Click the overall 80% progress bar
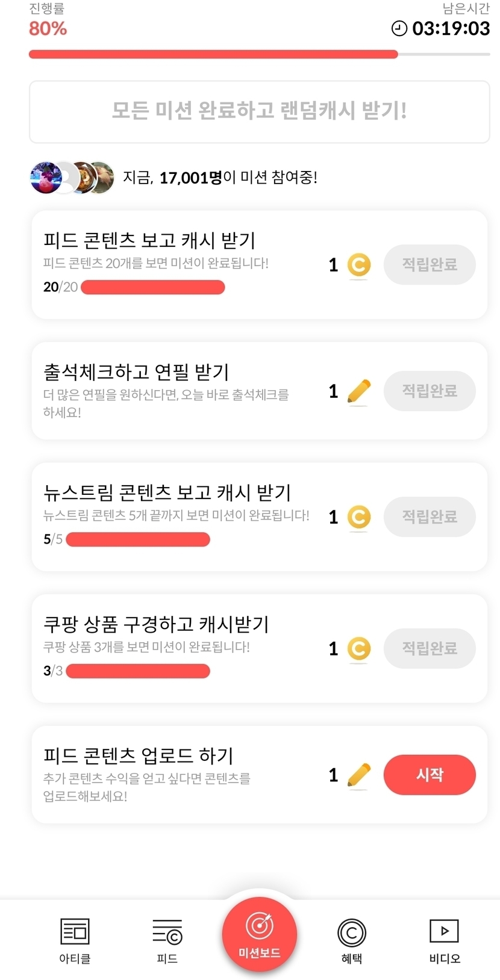 click(x=260, y=54)
